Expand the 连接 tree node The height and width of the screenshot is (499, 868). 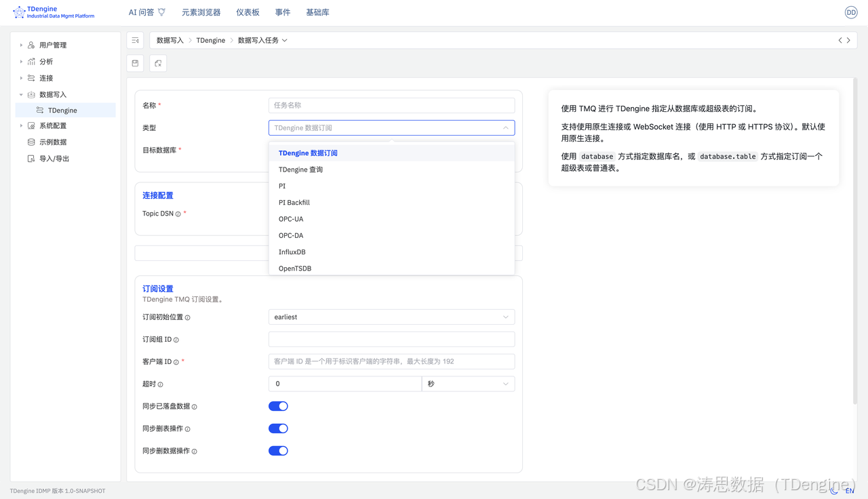[x=21, y=78]
